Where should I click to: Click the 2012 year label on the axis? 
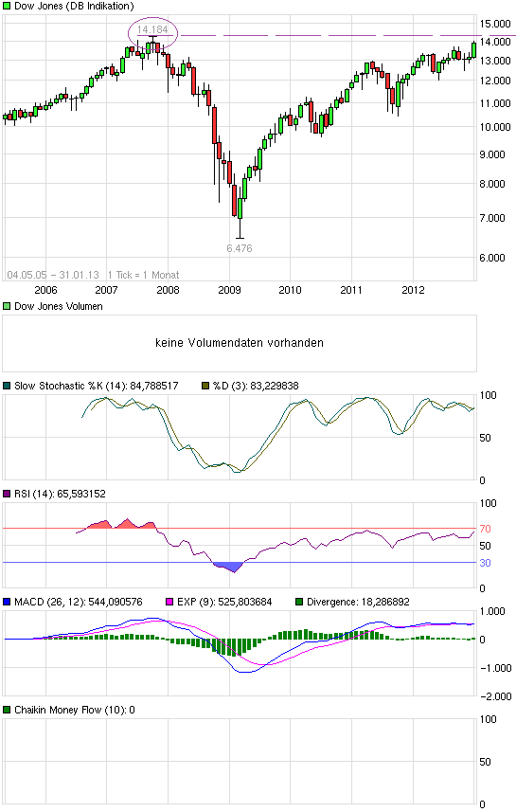413,290
